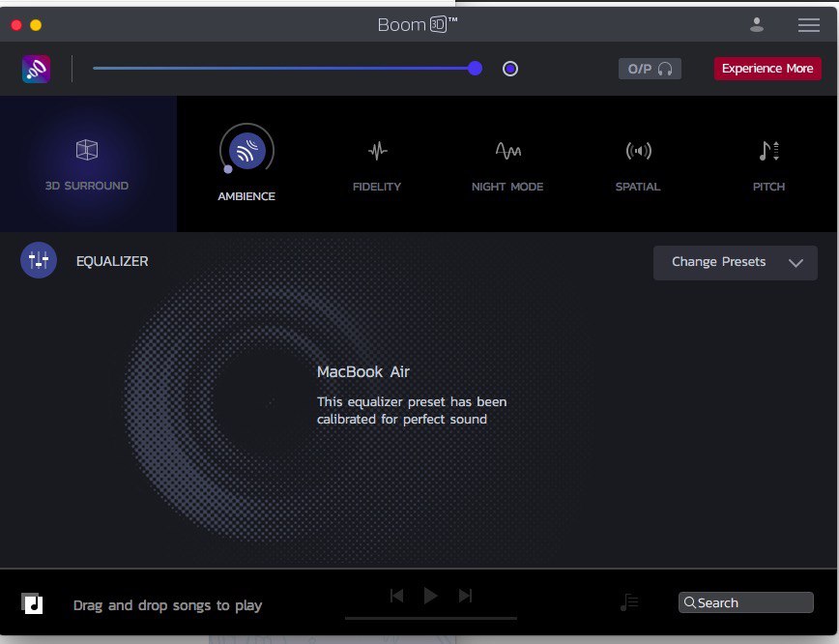This screenshot has height=644, width=839.
Task: Click the volume boost circle indicator
Action: pos(510,69)
